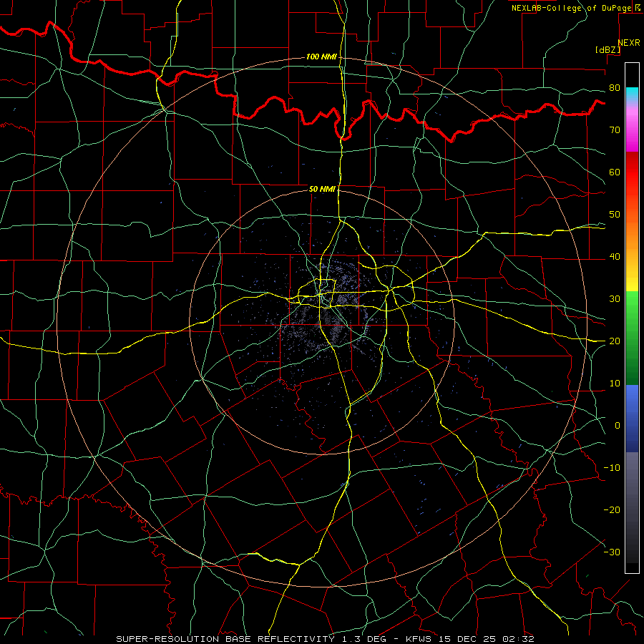Pick the cyan band atop the color bar

pyautogui.click(x=632, y=94)
